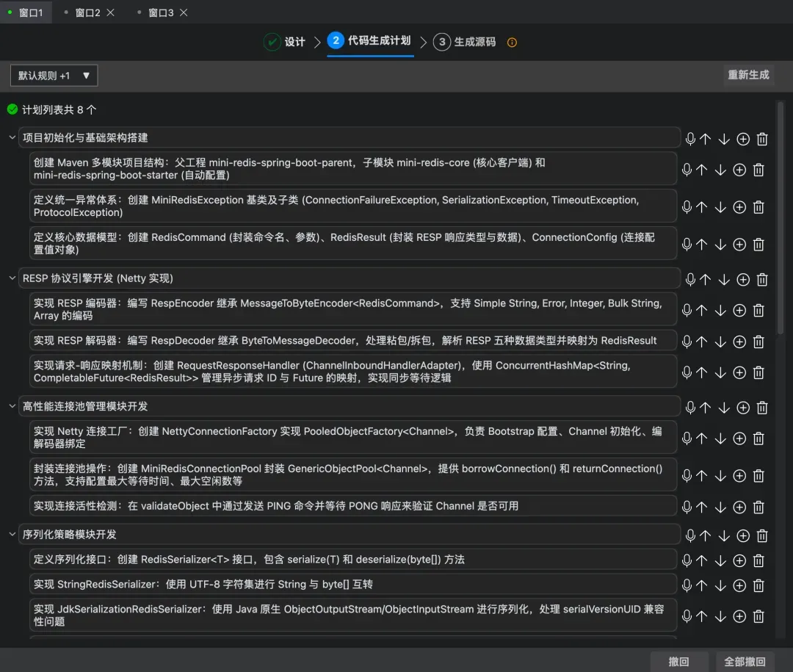This screenshot has height=672, width=793.
Task: Add a new item after RESP 协议引擎开发 group
Action: 743,279
